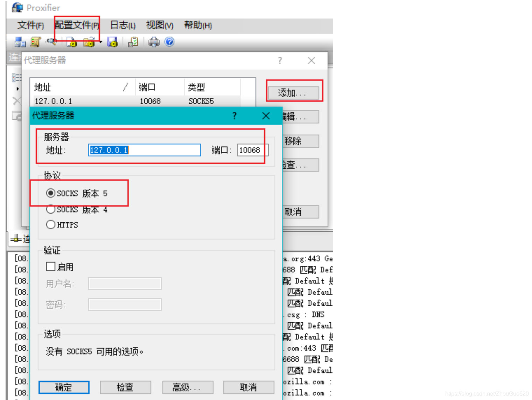Enable authentication with 启用 checkbox
This screenshot has height=400, width=532.
pyautogui.click(x=51, y=267)
